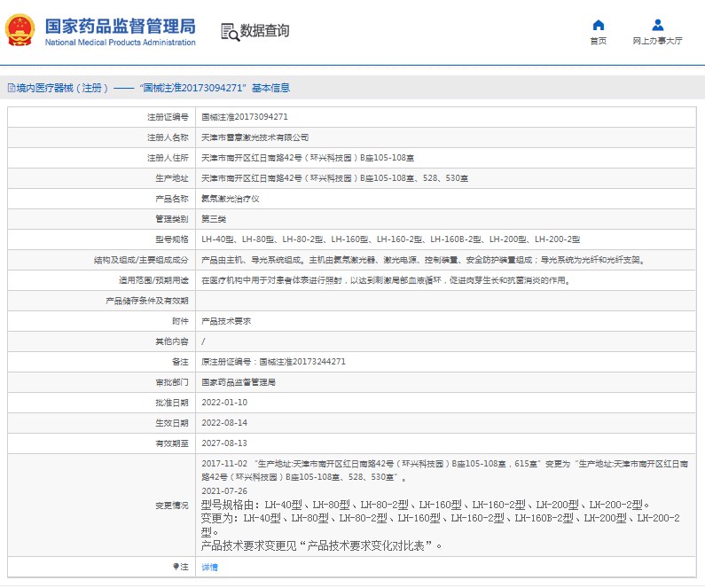Viewport: 705px width, 588px height.
Task: Click the 2017-11-02 change record entry
Action: (444, 470)
